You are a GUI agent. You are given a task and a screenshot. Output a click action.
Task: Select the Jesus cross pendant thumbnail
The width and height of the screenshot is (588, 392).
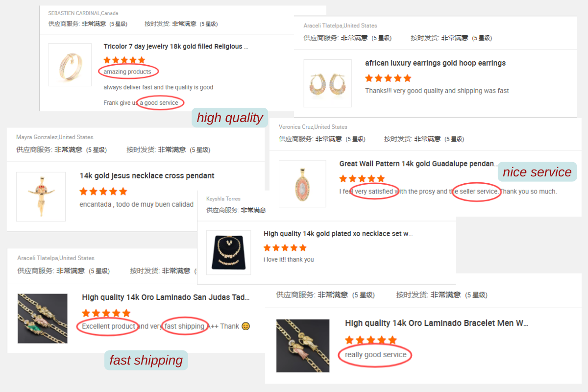[41, 196]
